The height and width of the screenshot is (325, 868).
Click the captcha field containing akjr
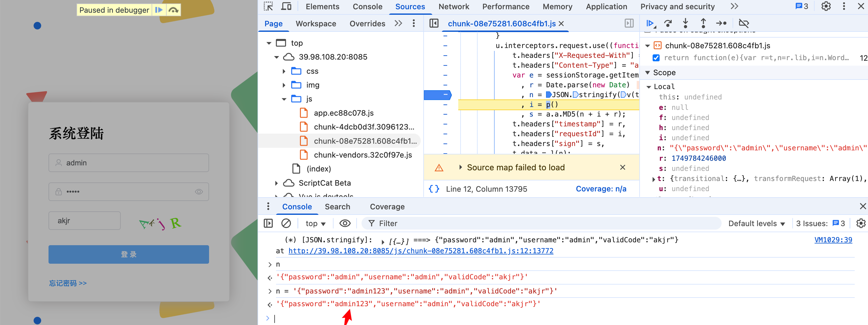85,221
